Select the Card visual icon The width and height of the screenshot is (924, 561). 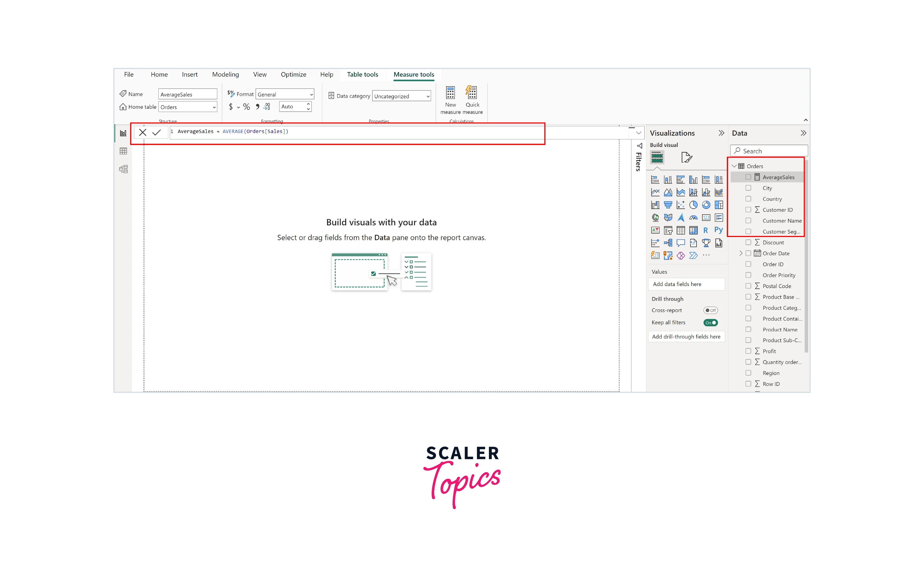[x=707, y=217]
